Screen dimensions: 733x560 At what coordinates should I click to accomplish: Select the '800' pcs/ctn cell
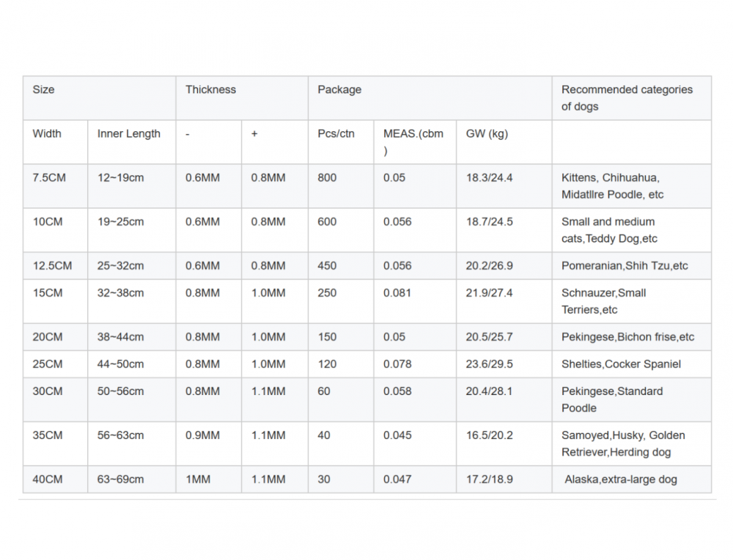pos(341,186)
